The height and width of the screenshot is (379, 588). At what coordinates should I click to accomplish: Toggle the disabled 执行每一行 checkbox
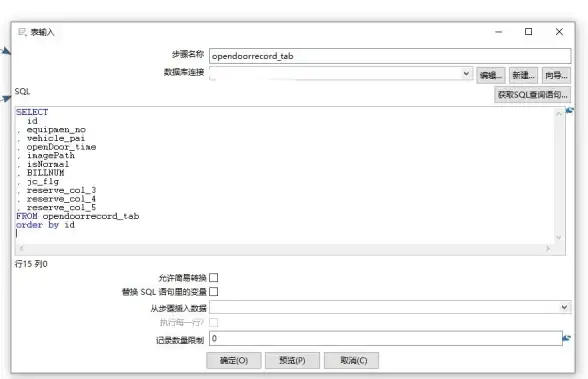(x=213, y=322)
